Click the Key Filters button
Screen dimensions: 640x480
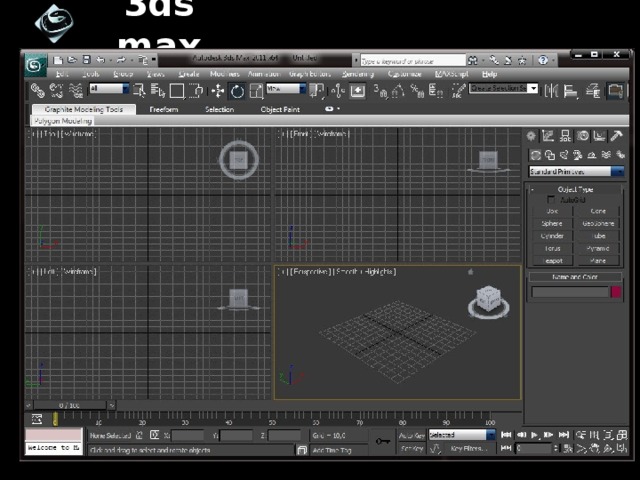pos(469,449)
